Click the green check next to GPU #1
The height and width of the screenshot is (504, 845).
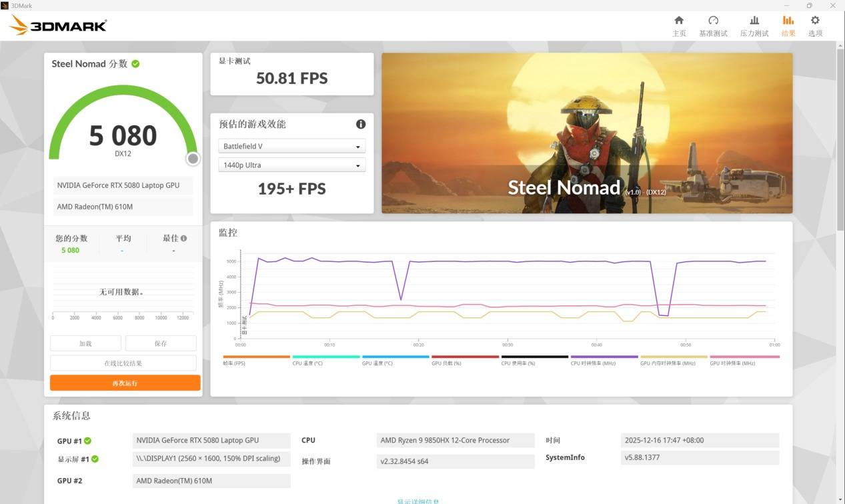pyautogui.click(x=87, y=441)
